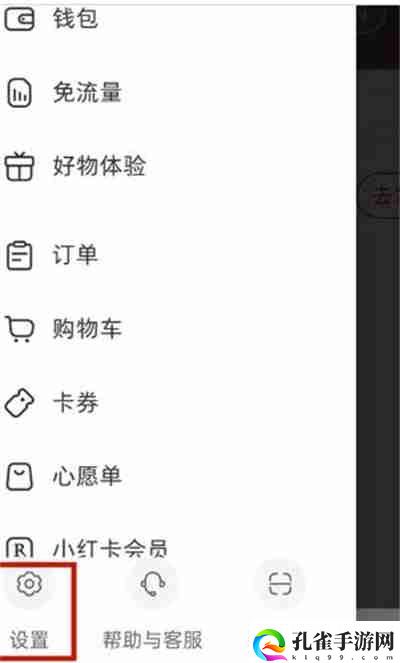Open the scan QR code icon
Image resolution: width=400 pixels, height=663 pixels.
[280, 584]
